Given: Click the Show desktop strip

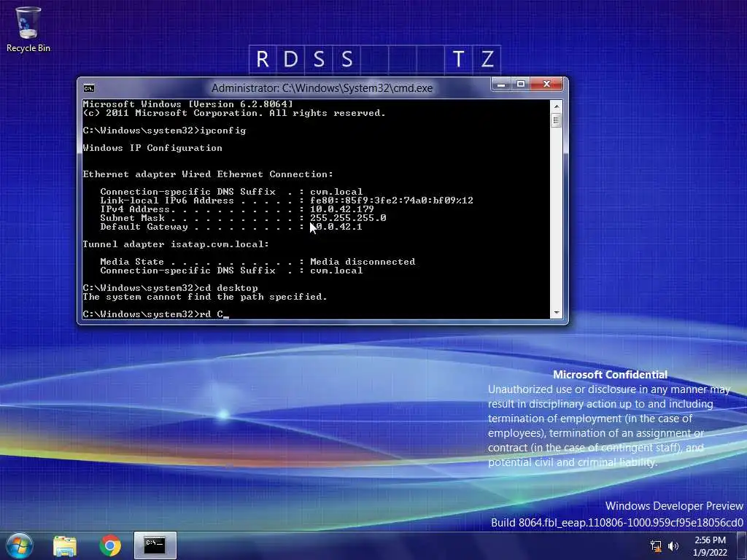Looking at the screenshot, I should (x=742, y=545).
